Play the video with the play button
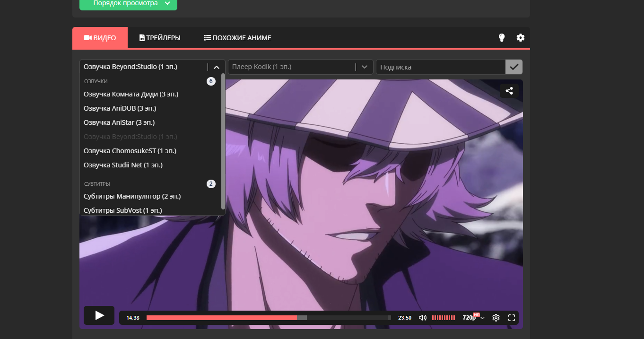Screen dimensions: 644x339 click(x=99, y=315)
